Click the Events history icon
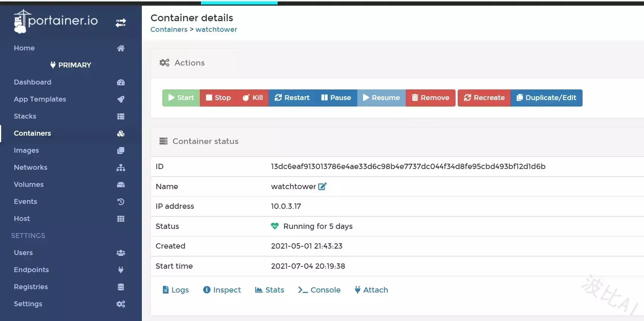The height and width of the screenshot is (321, 644). tap(121, 202)
